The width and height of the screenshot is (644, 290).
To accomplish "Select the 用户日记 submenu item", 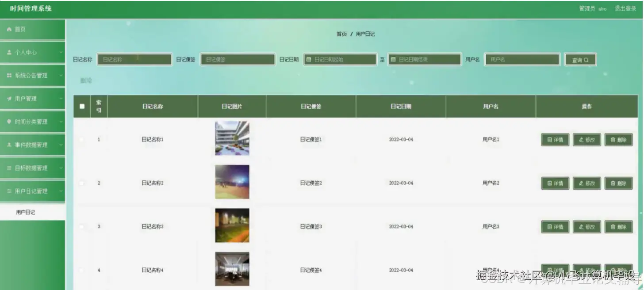I will click(33, 212).
